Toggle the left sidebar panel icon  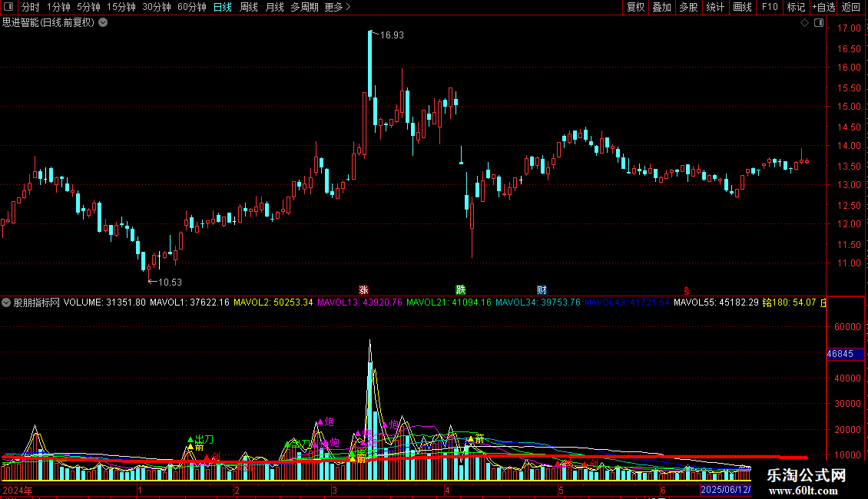click(x=8, y=7)
